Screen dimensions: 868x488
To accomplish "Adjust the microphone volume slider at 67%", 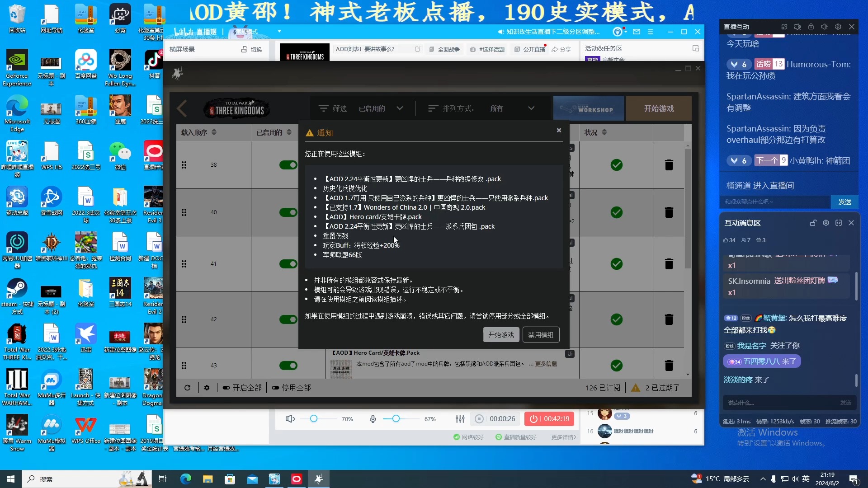I will (x=396, y=419).
